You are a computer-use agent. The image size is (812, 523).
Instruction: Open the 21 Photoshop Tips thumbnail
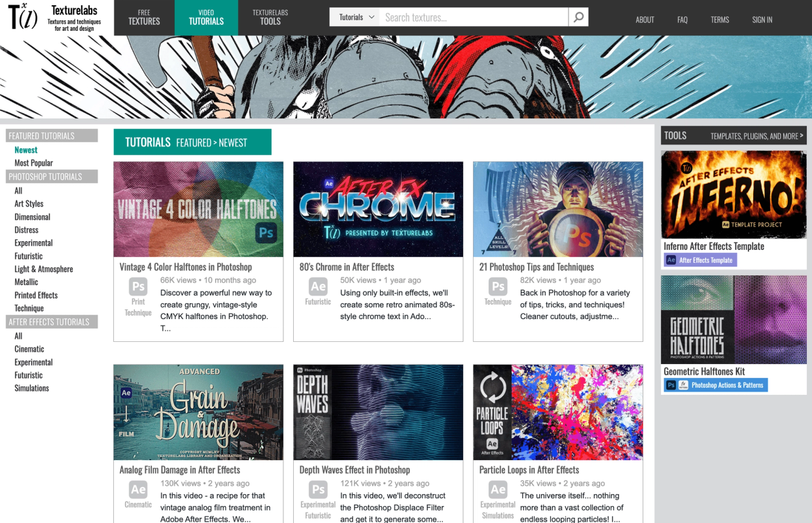coord(558,209)
